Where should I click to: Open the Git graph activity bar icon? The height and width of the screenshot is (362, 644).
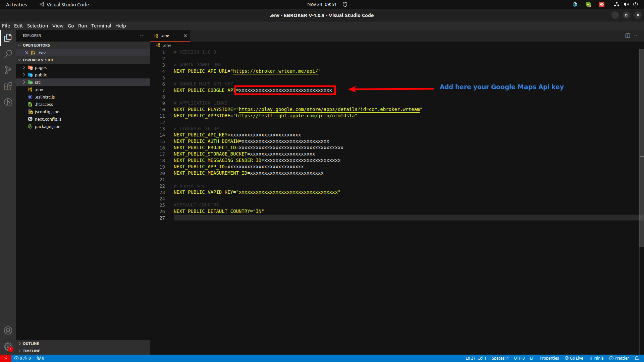point(8,102)
